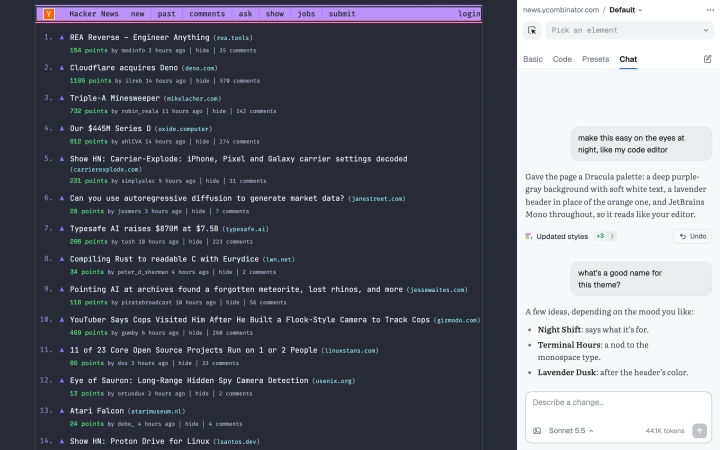Open the three-dots more options menu

click(710, 10)
